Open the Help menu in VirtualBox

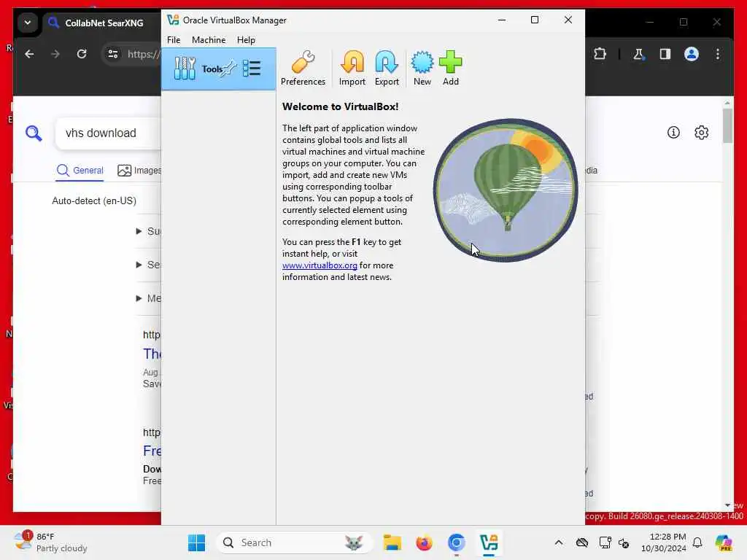[246, 40]
